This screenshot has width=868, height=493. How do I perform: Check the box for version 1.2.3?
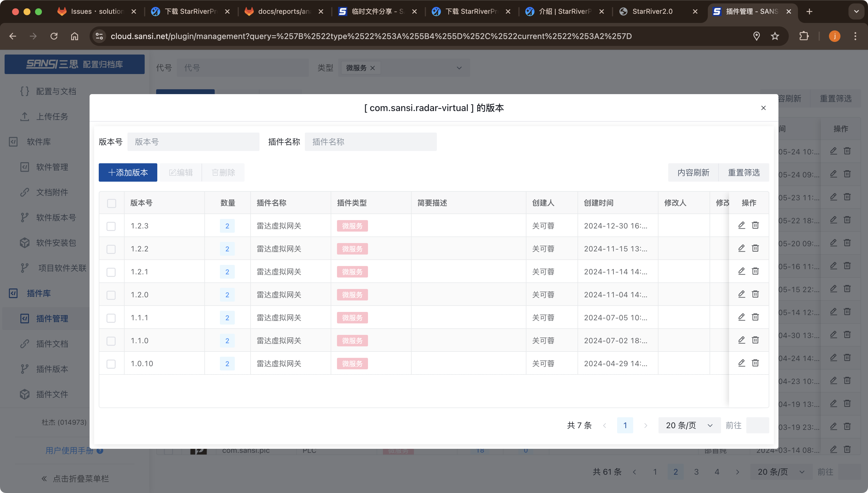111,226
